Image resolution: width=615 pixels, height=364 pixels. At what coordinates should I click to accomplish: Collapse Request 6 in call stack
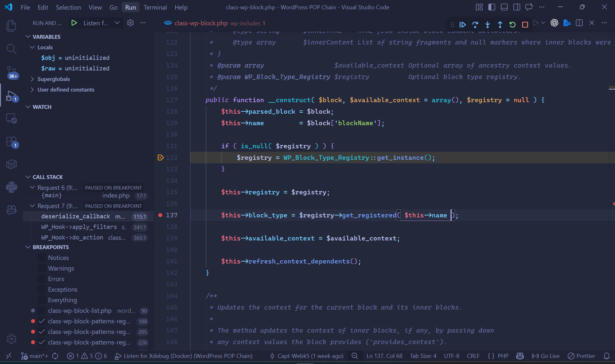pos(32,188)
